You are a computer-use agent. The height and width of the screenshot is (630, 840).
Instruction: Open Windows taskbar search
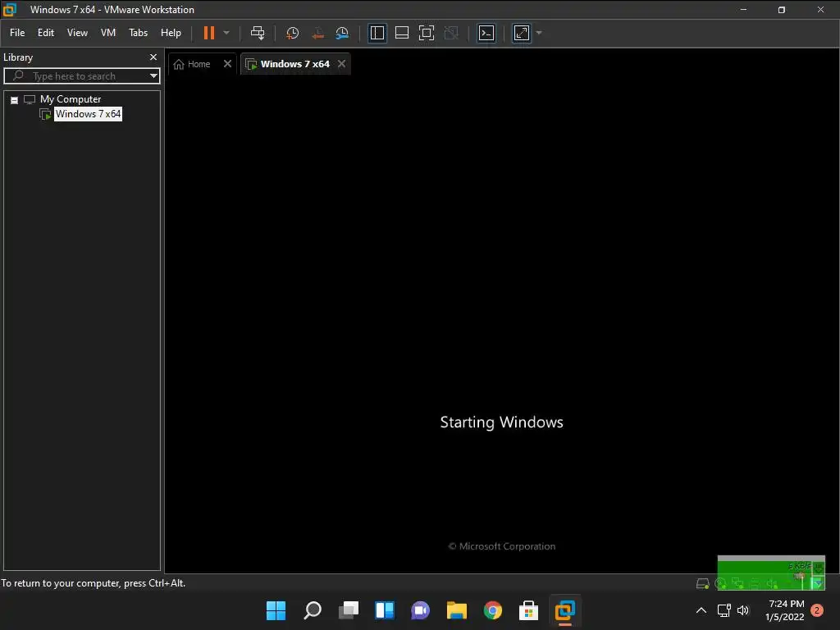point(313,610)
